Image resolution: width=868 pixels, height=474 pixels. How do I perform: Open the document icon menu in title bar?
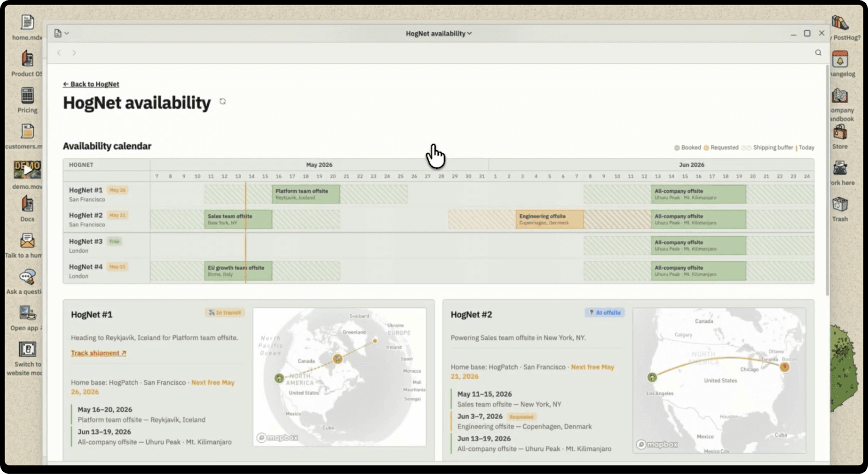(61, 33)
